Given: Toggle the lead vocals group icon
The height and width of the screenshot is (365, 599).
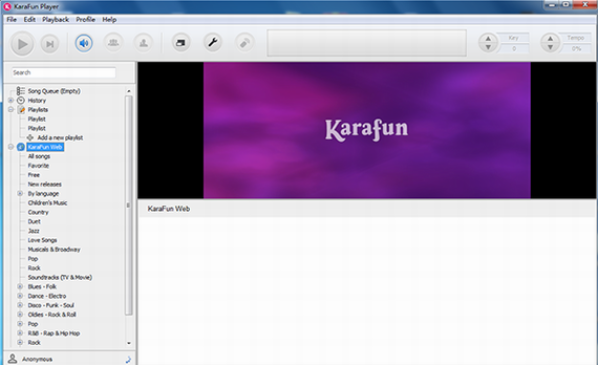Looking at the screenshot, I should coord(113,43).
